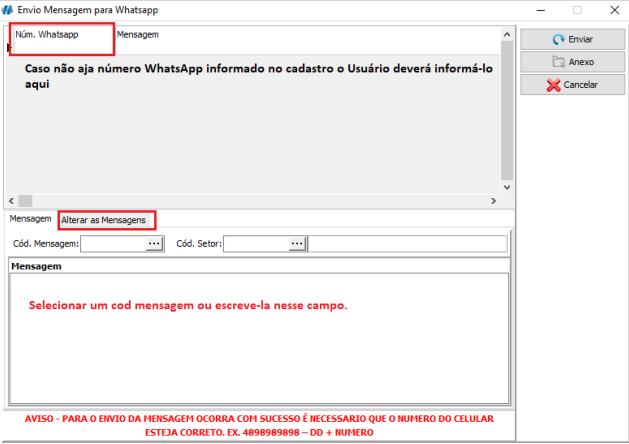Image resolution: width=629 pixels, height=444 pixels.
Task: Close the Envio Mensagem para Whatsapp window
Action: click(x=615, y=10)
